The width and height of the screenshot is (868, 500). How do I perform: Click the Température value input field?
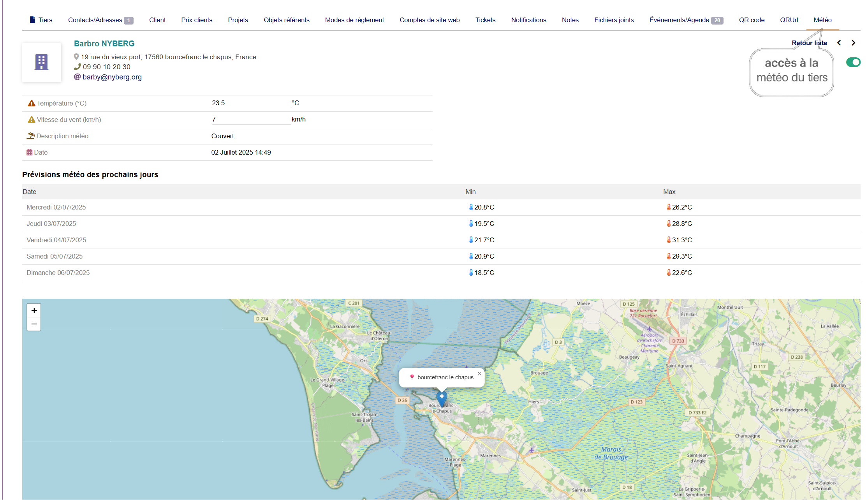coord(250,103)
